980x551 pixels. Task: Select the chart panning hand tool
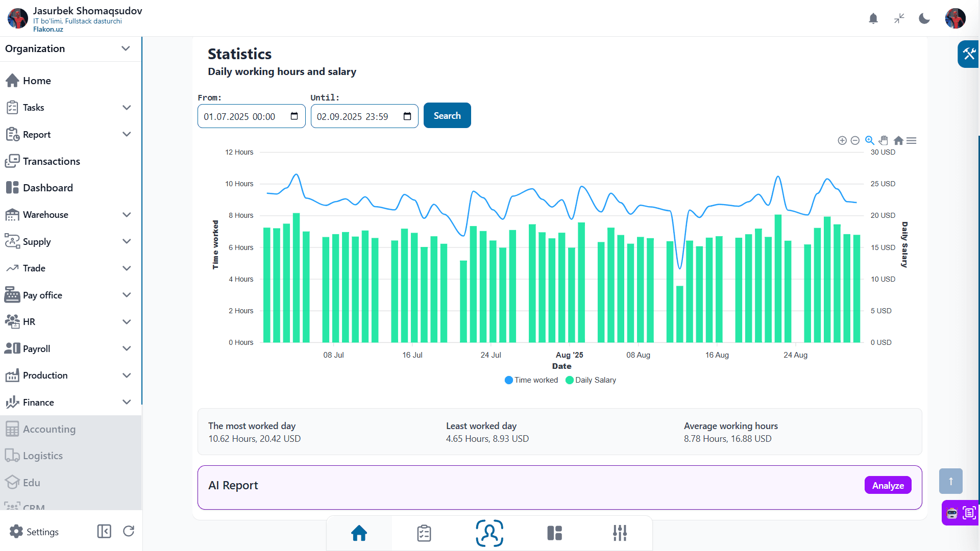pos(884,140)
